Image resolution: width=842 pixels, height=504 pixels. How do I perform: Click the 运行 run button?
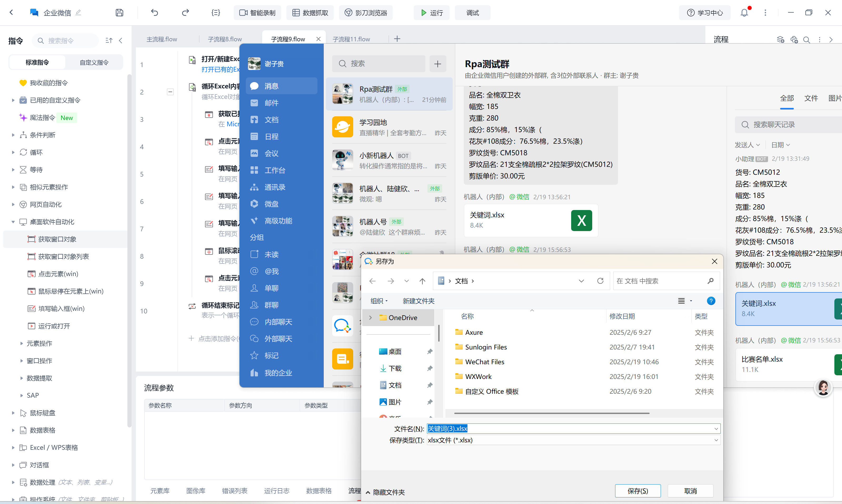431,13
